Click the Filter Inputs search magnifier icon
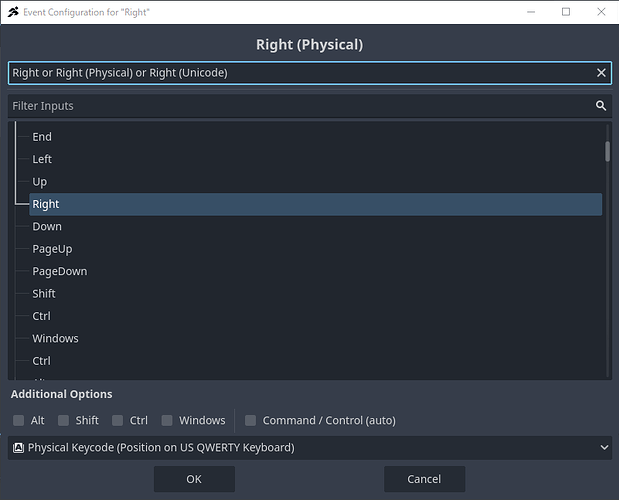 click(601, 106)
